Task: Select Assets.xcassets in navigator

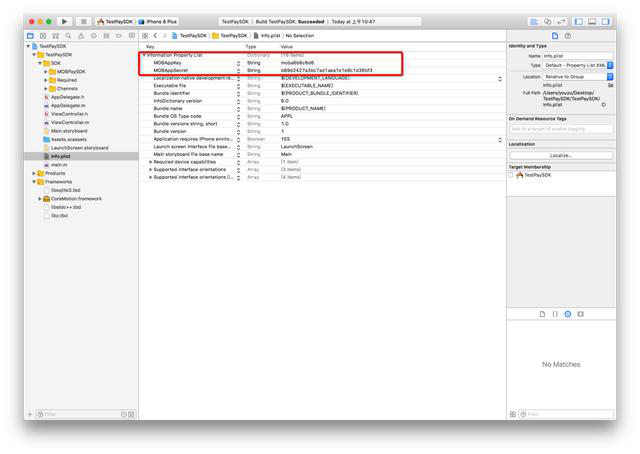Action: (69, 140)
